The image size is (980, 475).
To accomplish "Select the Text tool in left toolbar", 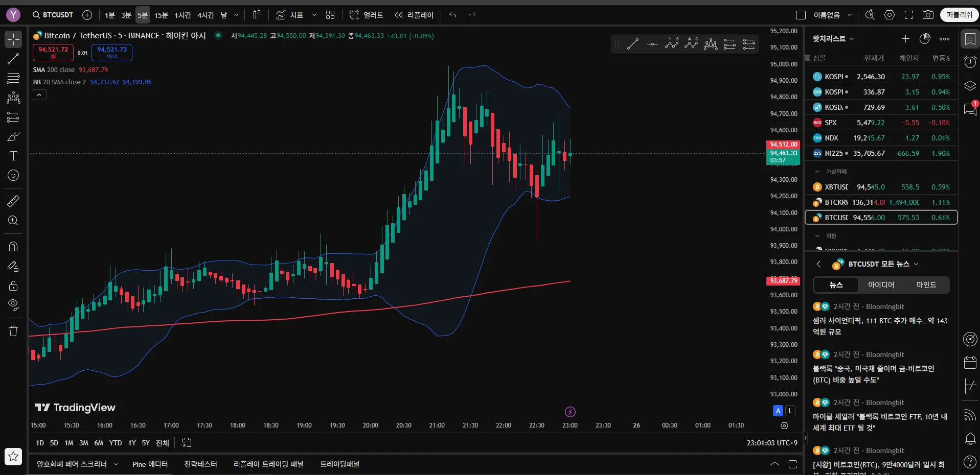I will pos(13,156).
